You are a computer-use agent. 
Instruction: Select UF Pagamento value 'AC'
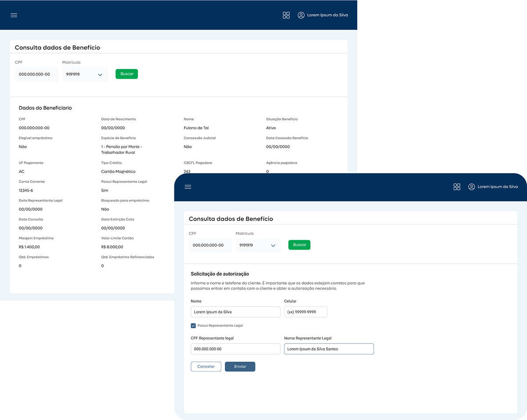(22, 171)
